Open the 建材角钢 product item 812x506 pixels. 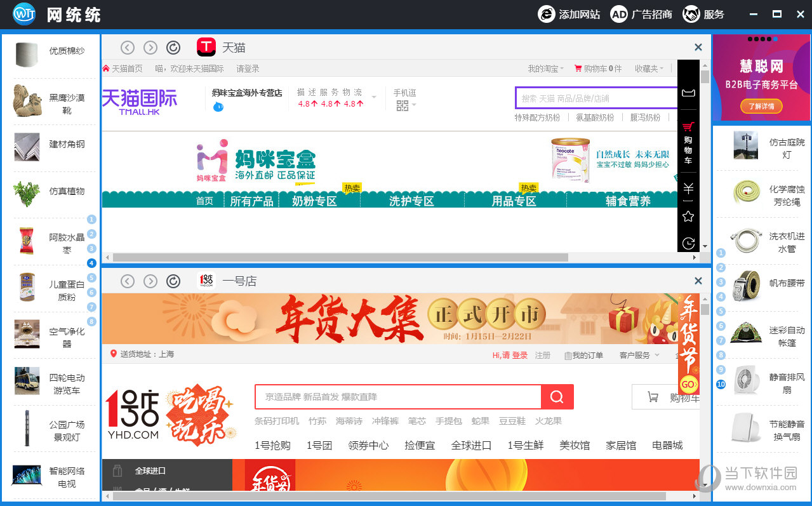click(x=51, y=147)
